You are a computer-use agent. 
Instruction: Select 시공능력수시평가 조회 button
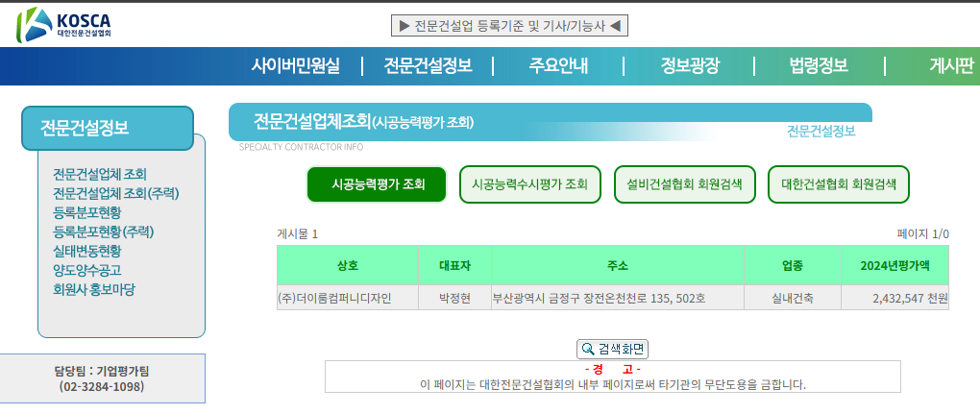point(530,184)
